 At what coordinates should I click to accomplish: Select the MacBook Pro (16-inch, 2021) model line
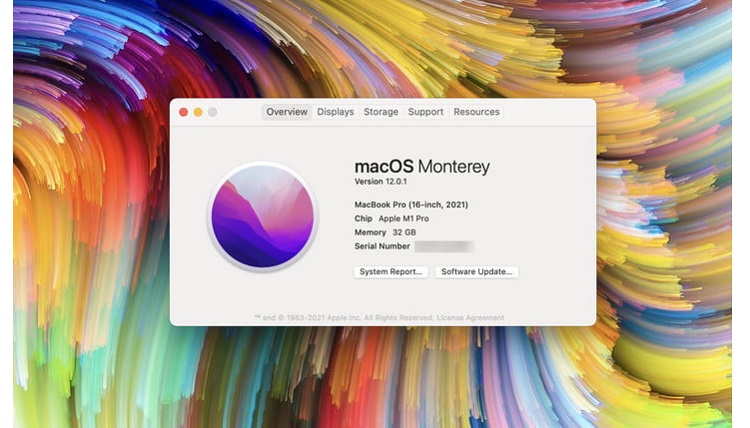point(411,205)
